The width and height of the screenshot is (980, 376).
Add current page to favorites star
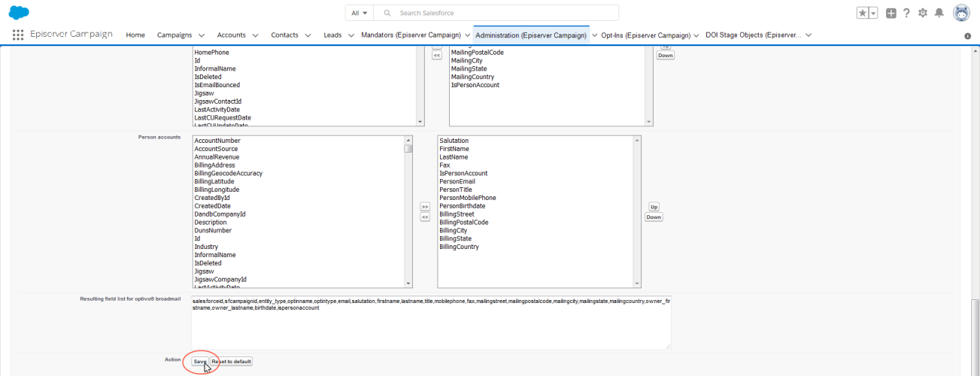pyautogui.click(x=862, y=13)
